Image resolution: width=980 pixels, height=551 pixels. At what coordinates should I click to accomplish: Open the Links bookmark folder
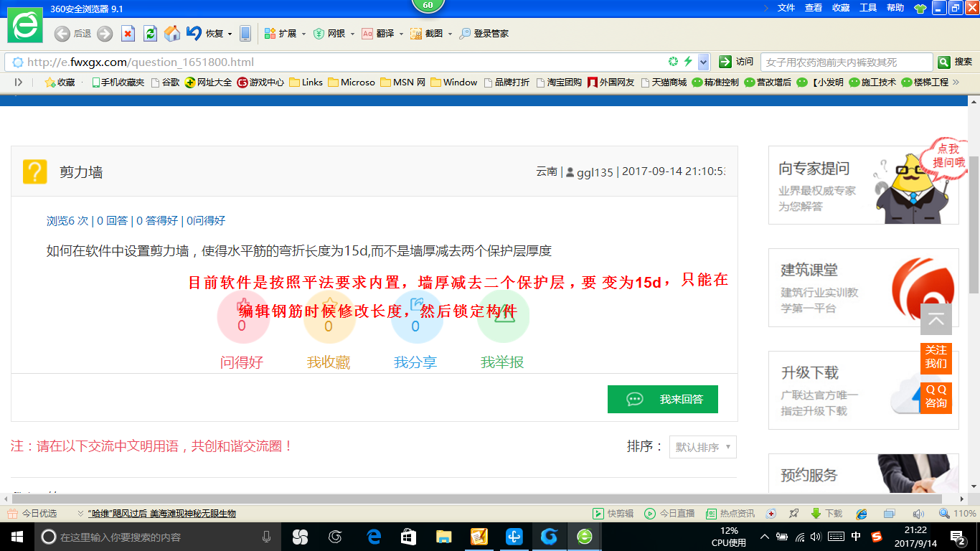tap(306, 82)
